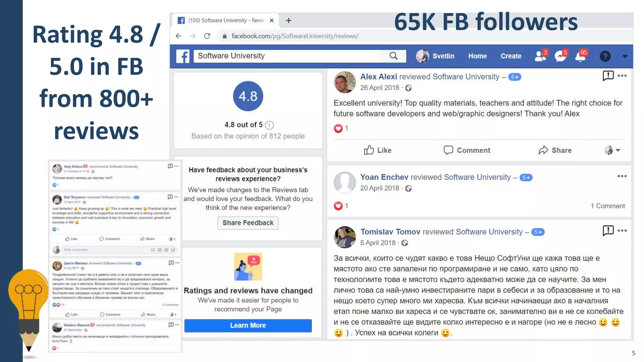Viewport: 644px width, 362px height.
Task: Click the 5-star badge on Alex Alexi's review
Action: point(514,77)
